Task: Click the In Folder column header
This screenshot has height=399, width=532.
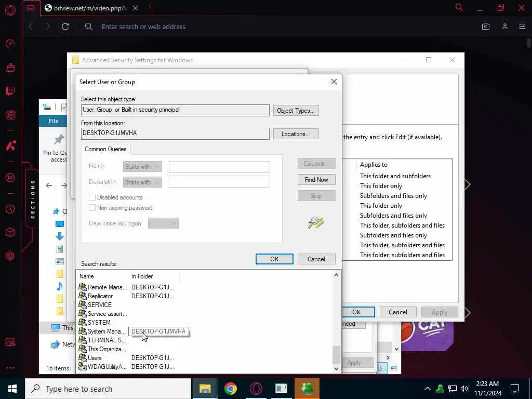Action: tap(153, 276)
